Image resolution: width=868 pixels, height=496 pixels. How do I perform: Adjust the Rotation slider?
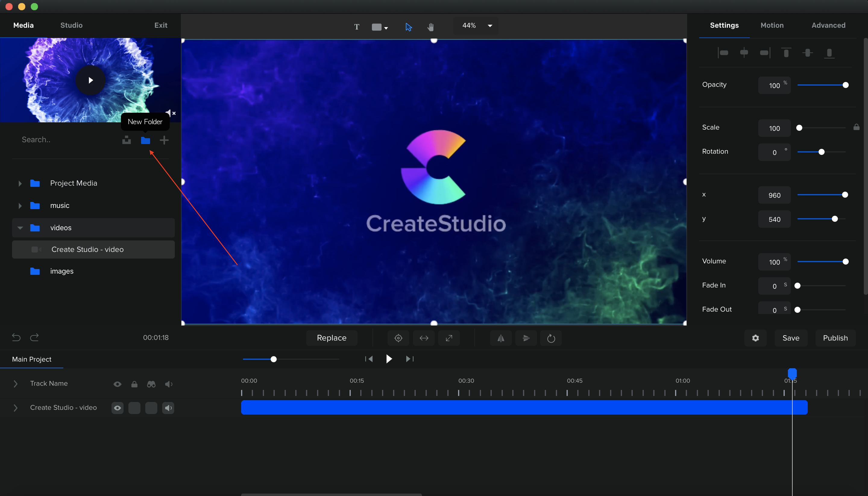coord(822,152)
